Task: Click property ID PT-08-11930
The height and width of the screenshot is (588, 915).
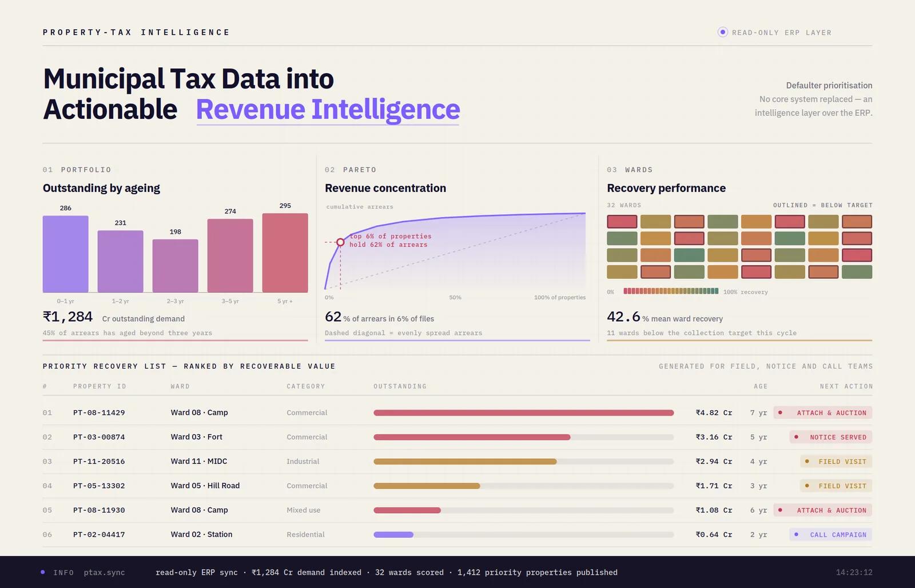Action: (x=99, y=510)
